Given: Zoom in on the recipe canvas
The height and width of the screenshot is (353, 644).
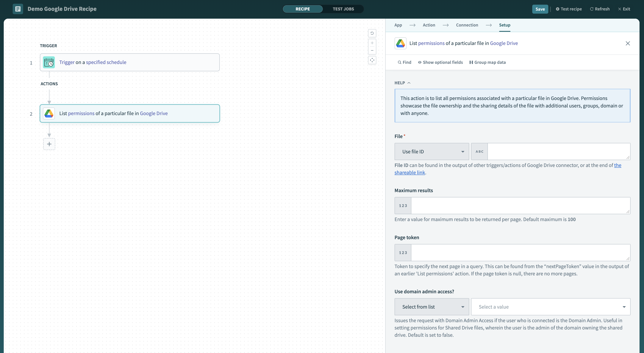Looking at the screenshot, I should 372,43.
